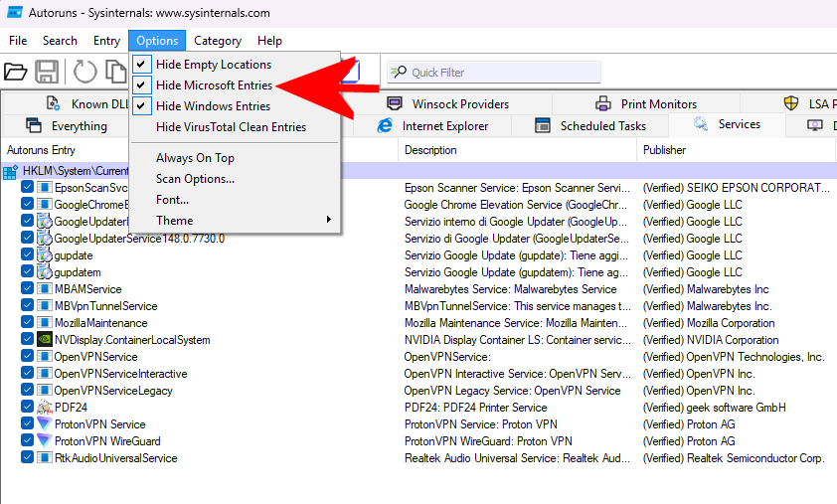Click the Winsock Providers tab icon
837x504 pixels.
pos(395,103)
